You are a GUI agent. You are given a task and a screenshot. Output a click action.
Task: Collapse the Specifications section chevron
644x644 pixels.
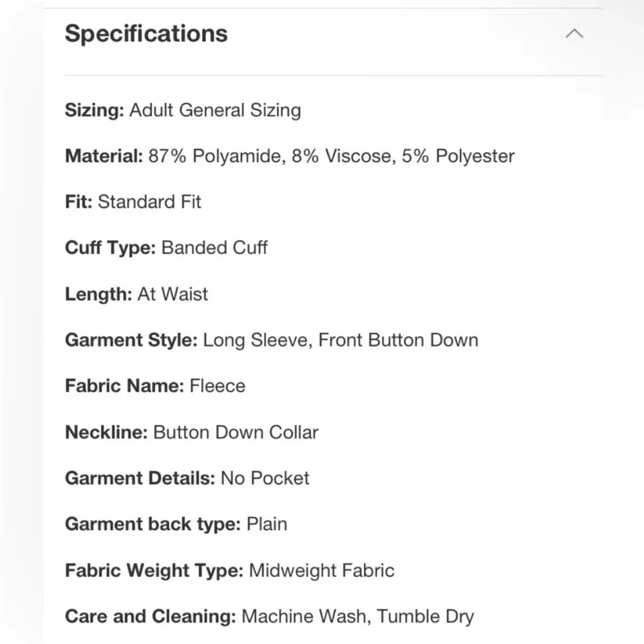pos(574,33)
